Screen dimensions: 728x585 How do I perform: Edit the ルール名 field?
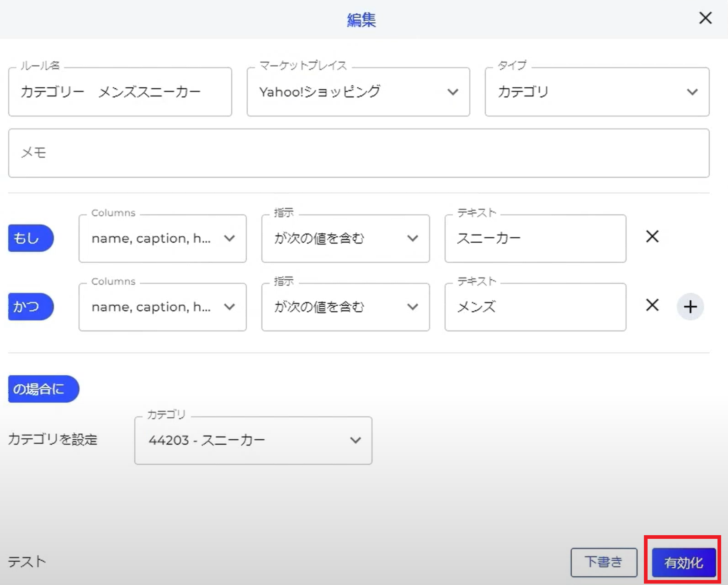click(x=120, y=92)
